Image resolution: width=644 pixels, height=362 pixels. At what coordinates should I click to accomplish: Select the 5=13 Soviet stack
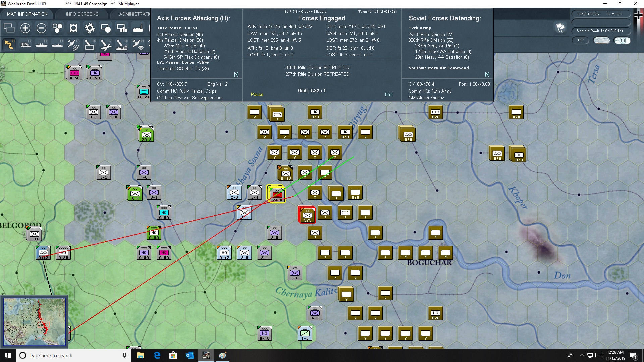pyautogui.click(x=286, y=173)
